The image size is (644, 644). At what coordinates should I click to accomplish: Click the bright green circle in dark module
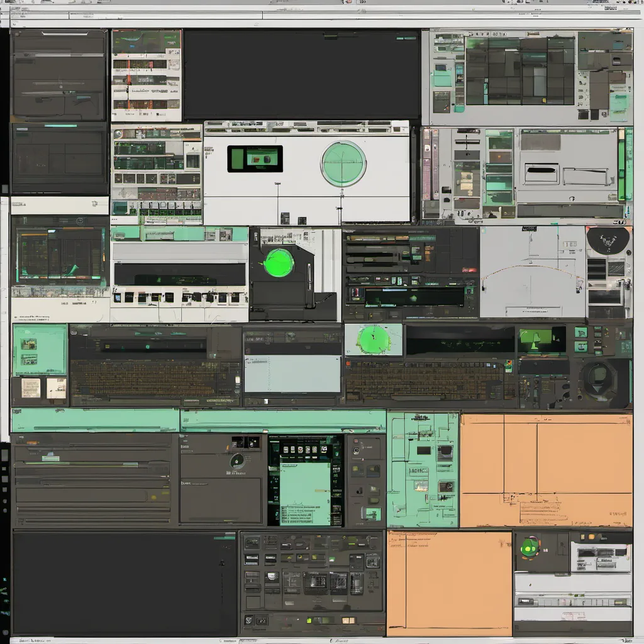[x=279, y=263]
